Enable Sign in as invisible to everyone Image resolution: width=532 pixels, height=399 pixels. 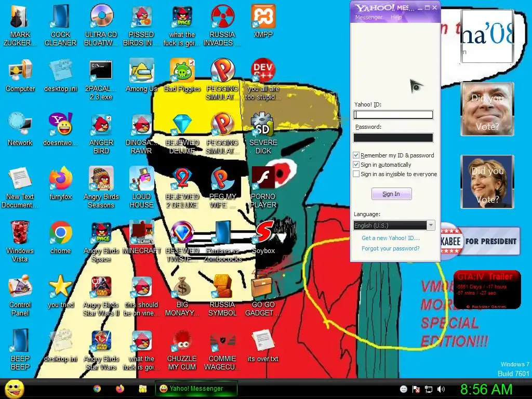356,174
